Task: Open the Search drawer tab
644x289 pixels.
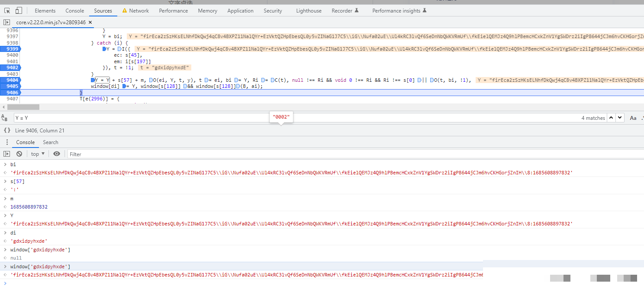Action: [51, 142]
